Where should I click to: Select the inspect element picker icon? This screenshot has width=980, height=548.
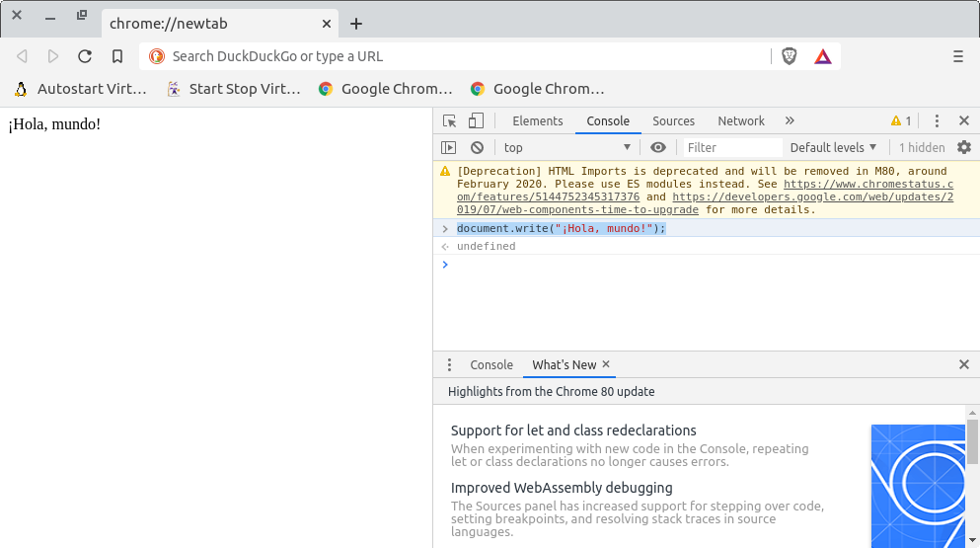tap(449, 121)
